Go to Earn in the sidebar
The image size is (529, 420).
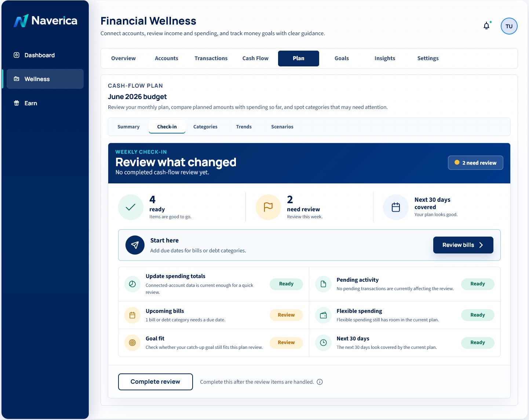[45, 103]
